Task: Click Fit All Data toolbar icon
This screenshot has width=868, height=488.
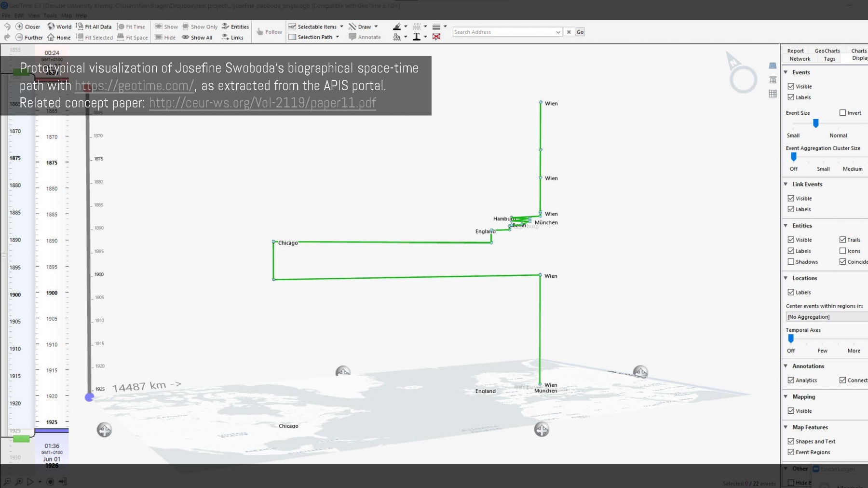Action: pos(80,27)
